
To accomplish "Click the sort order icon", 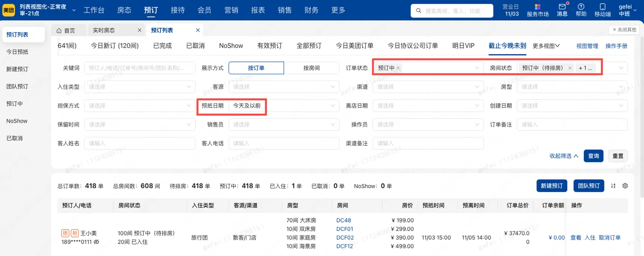I will coord(613,186).
